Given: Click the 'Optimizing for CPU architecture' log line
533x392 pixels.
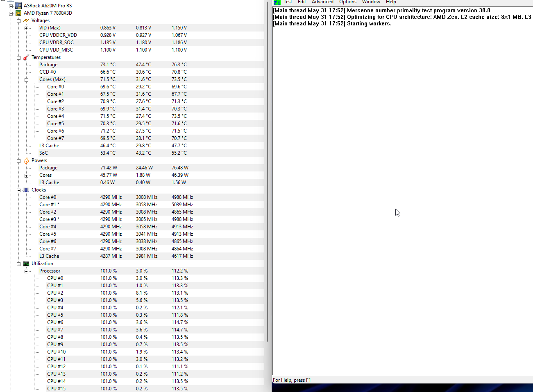Looking at the screenshot, I should pyautogui.click(x=402, y=17).
